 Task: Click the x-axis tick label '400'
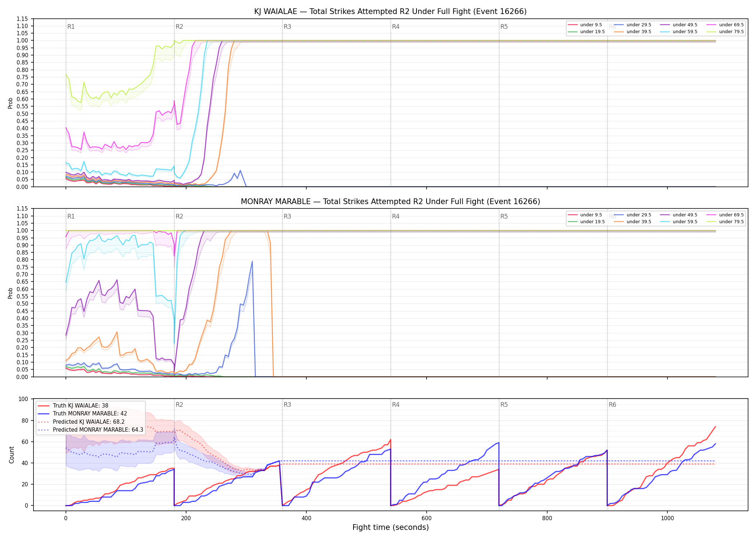pyautogui.click(x=306, y=518)
